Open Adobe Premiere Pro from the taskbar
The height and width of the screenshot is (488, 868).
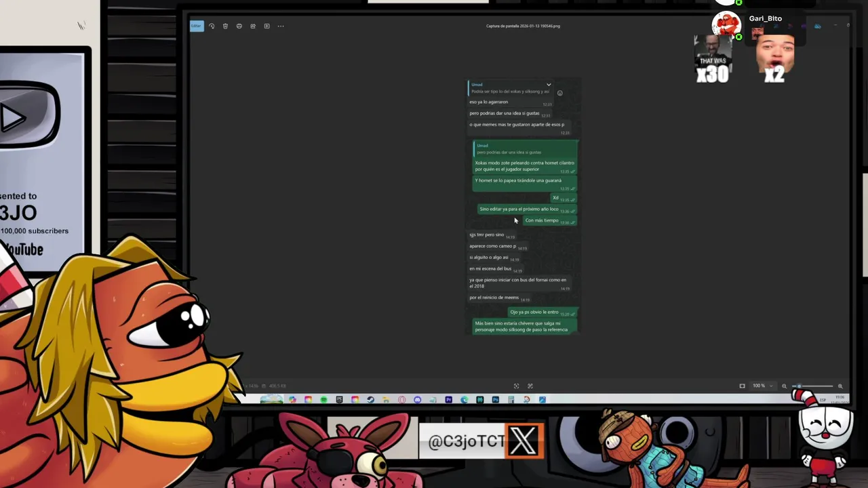449,400
